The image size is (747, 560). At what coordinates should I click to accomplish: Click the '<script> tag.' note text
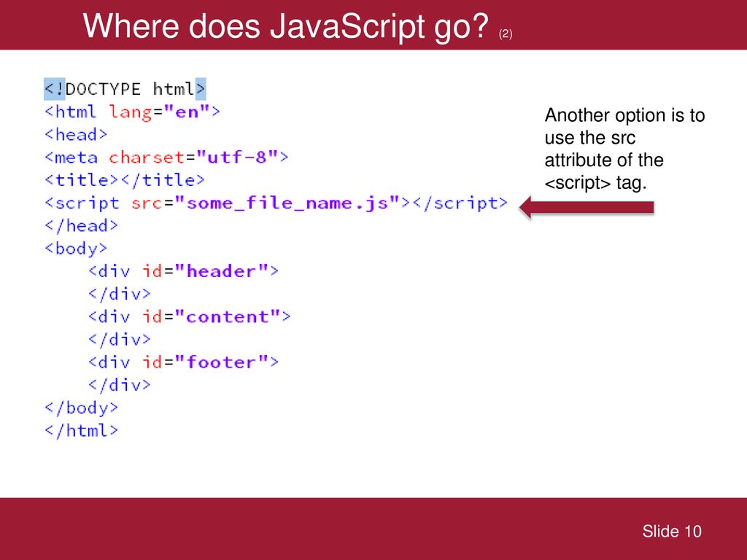pyautogui.click(x=595, y=183)
